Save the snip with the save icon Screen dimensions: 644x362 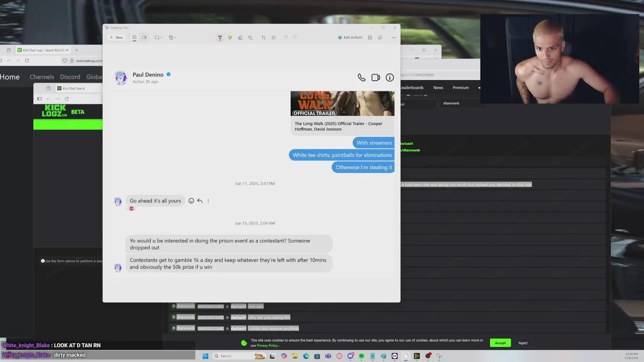[x=370, y=37]
